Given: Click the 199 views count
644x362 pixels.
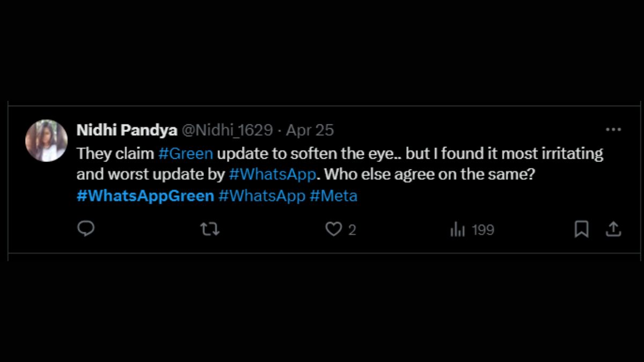Looking at the screenshot, I should tap(483, 230).
